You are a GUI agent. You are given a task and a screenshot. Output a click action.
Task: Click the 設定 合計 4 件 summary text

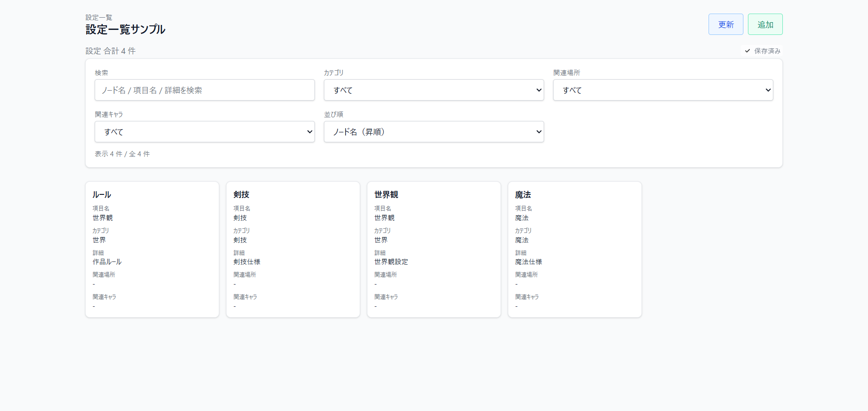[111, 51]
